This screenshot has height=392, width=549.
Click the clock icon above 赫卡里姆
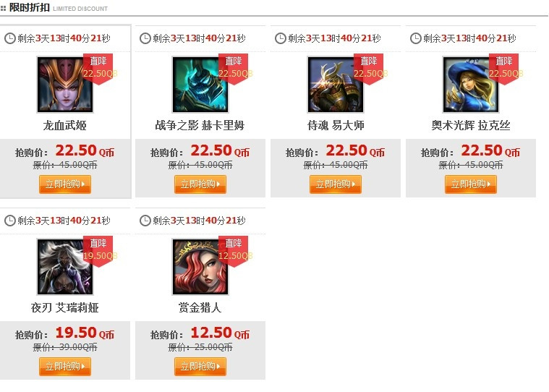point(145,38)
